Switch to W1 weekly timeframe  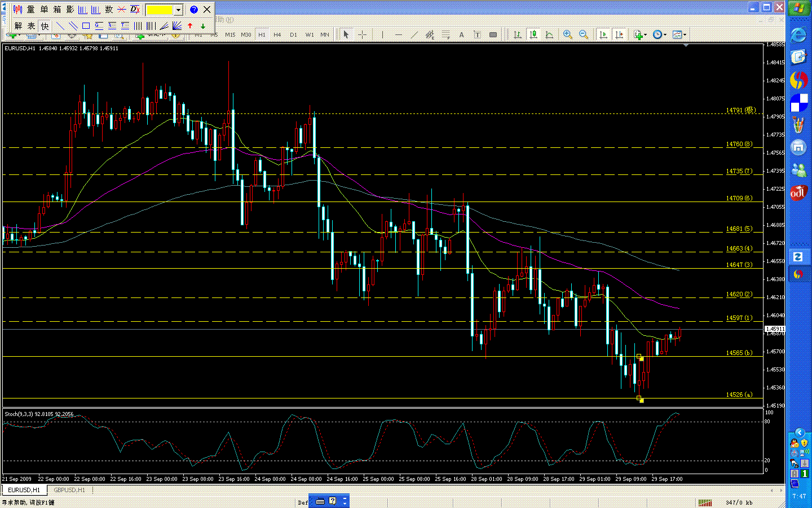[310, 35]
